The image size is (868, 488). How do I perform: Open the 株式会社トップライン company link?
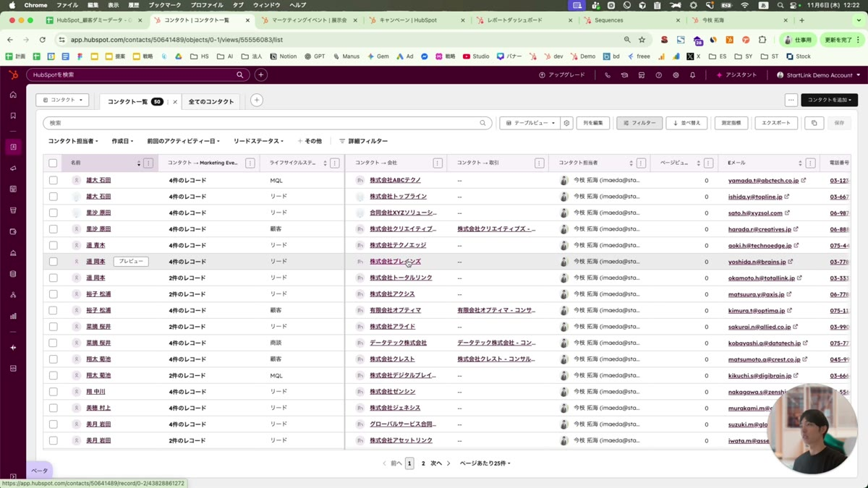click(398, 197)
